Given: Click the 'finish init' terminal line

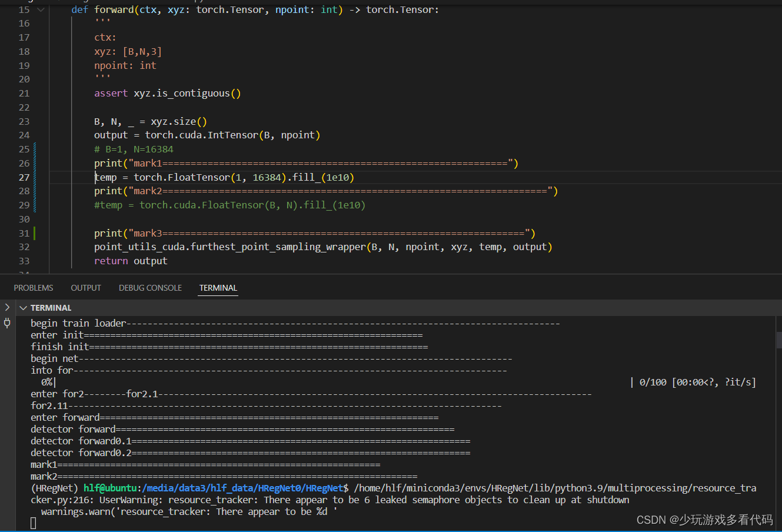Looking at the screenshot, I should pyautogui.click(x=229, y=347).
